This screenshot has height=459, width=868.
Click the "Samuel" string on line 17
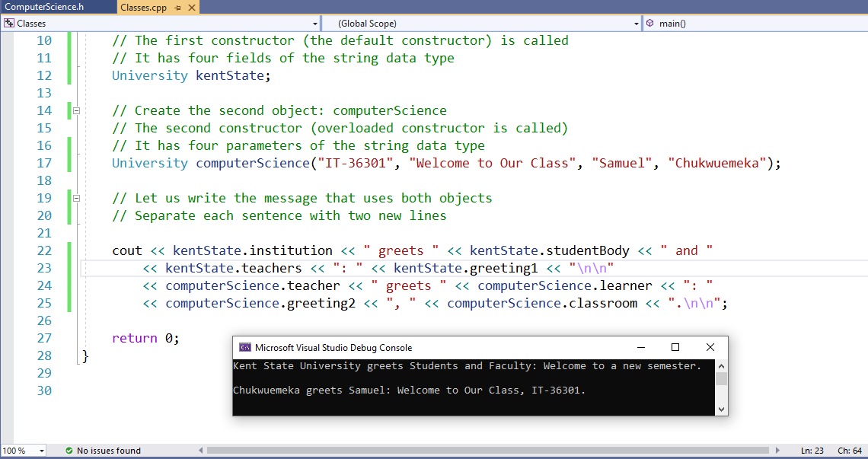click(x=623, y=163)
